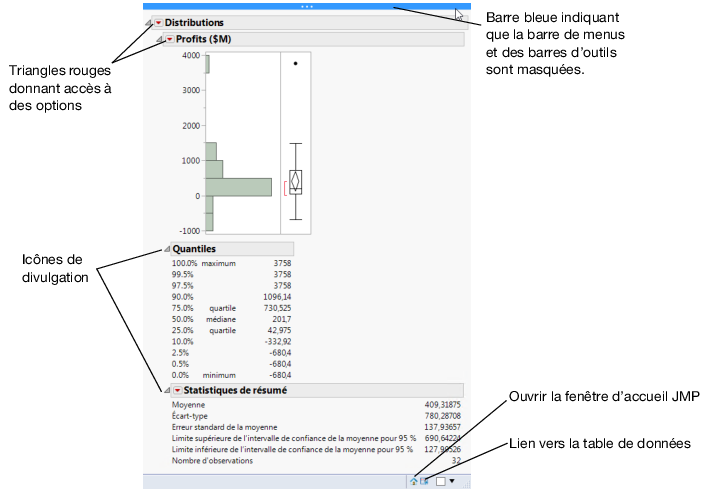718x494 pixels.
Task: Click the 75.0% quartile value 730,525
Action: (277, 308)
